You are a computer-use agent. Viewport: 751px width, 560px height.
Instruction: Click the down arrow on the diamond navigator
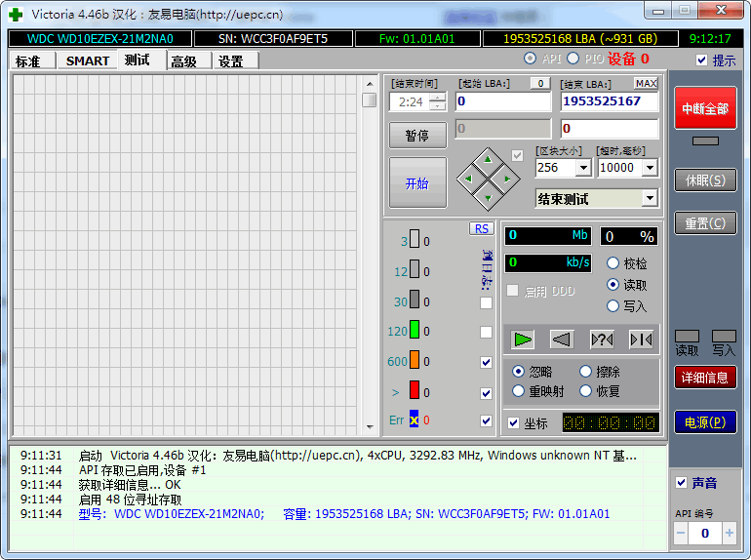click(488, 198)
